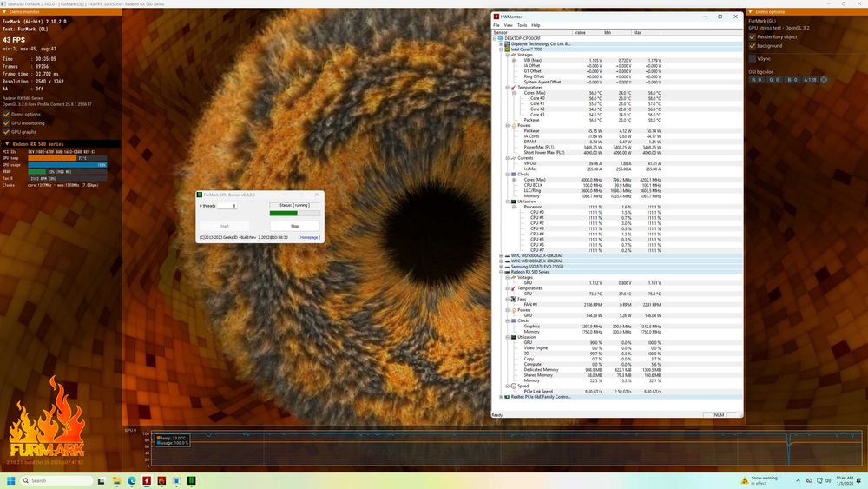The height and width of the screenshot is (489, 868).
Task: Click the Snow warning weather alert in the taskbar
Action: [759, 480]
